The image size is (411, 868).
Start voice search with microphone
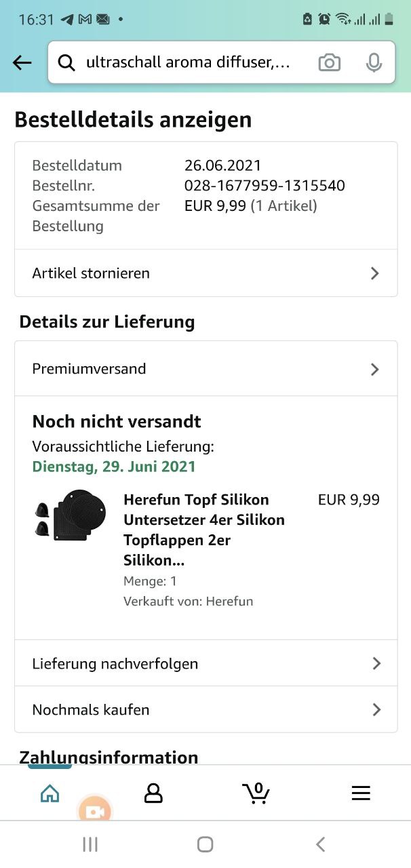(x=373, y=63)
